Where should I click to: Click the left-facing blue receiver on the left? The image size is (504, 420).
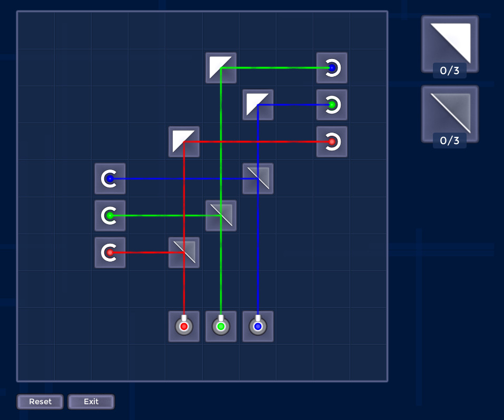point(110,179)
